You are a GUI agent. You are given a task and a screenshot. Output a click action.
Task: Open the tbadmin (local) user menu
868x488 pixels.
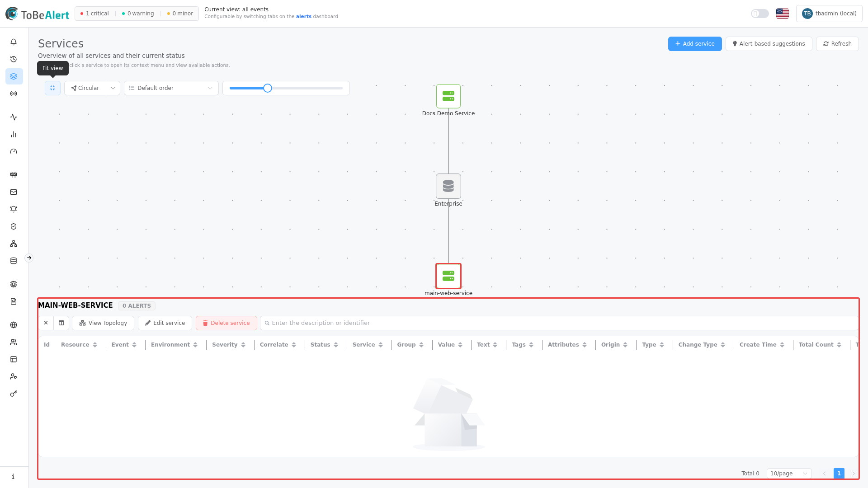point(829,14)
